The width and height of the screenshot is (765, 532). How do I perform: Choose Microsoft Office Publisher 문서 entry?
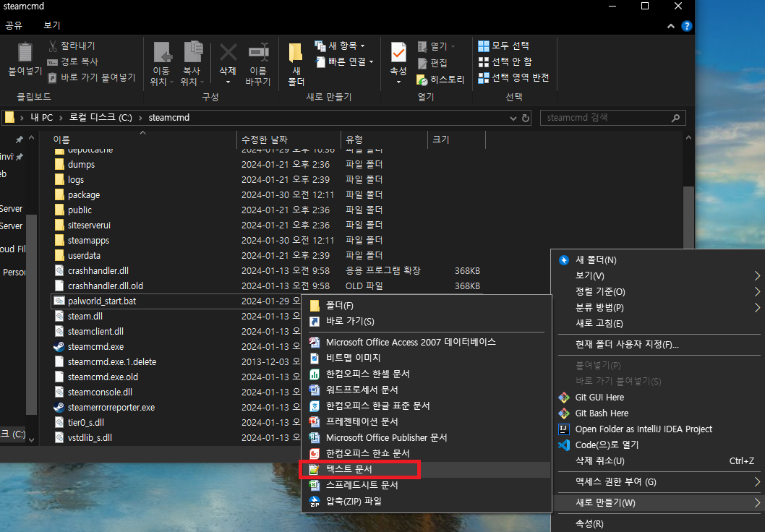click(x=427, y=437)
